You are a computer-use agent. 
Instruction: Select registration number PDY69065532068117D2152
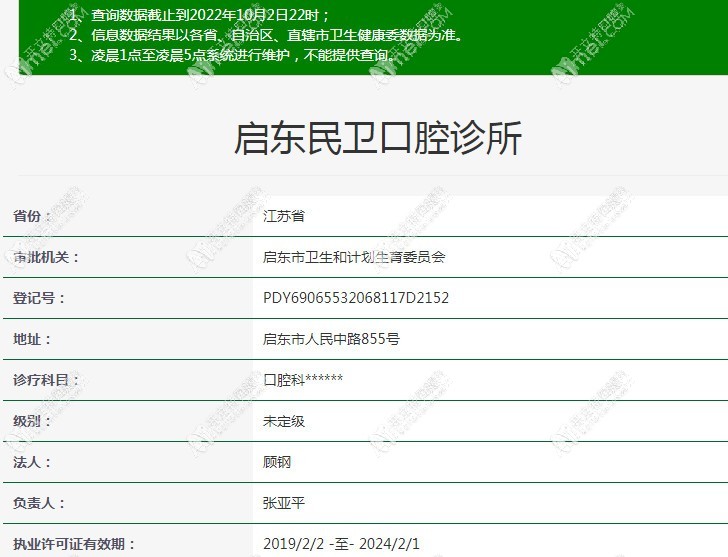pos(355,298)
